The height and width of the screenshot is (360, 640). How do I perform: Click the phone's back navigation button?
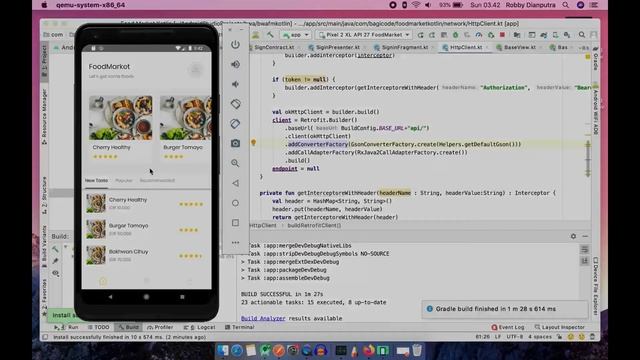(x=110, y=297)
